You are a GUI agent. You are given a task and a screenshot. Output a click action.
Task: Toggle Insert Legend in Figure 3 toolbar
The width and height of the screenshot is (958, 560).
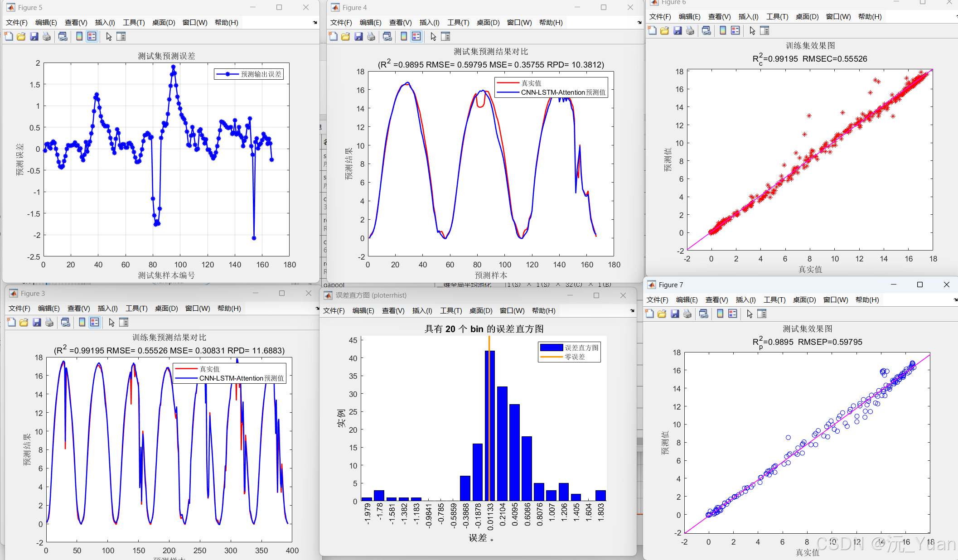95,323
